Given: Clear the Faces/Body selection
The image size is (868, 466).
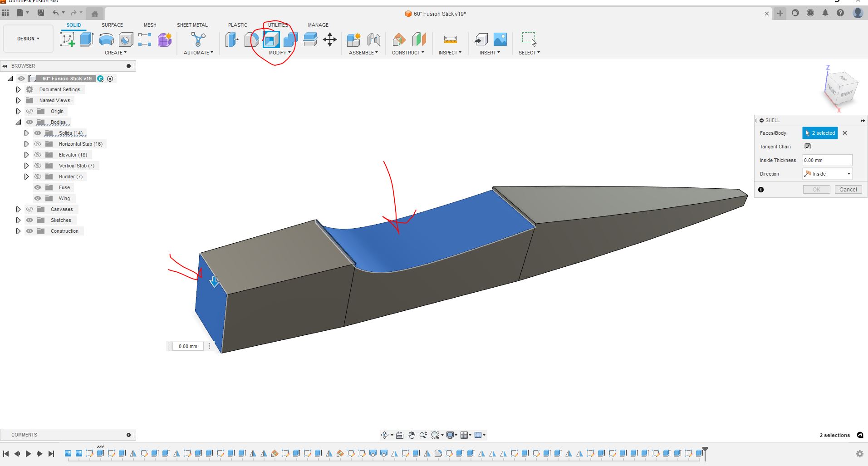Looking at the screenshot, I should coord(845,133).
